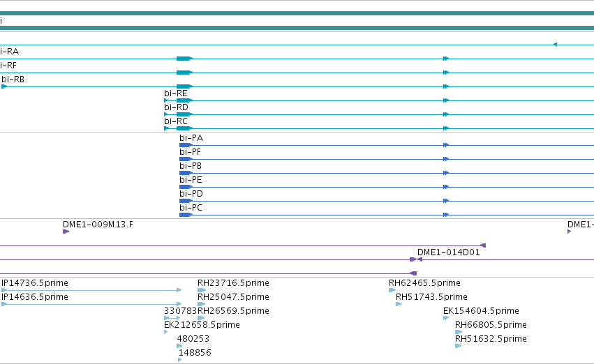Screen dimensions: 594x364
Task: Click the IP14636.5prime EST label
Action: 35,297
